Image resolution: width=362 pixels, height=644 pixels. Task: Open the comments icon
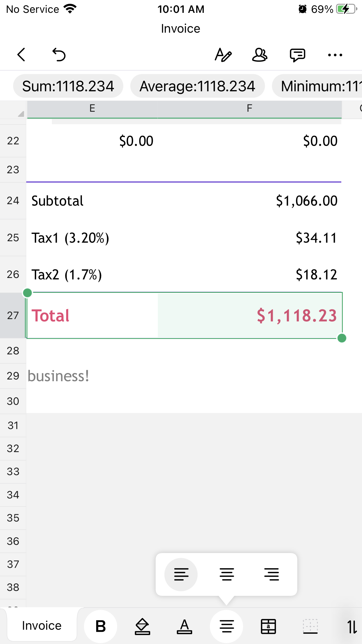(x=297, y=55)
